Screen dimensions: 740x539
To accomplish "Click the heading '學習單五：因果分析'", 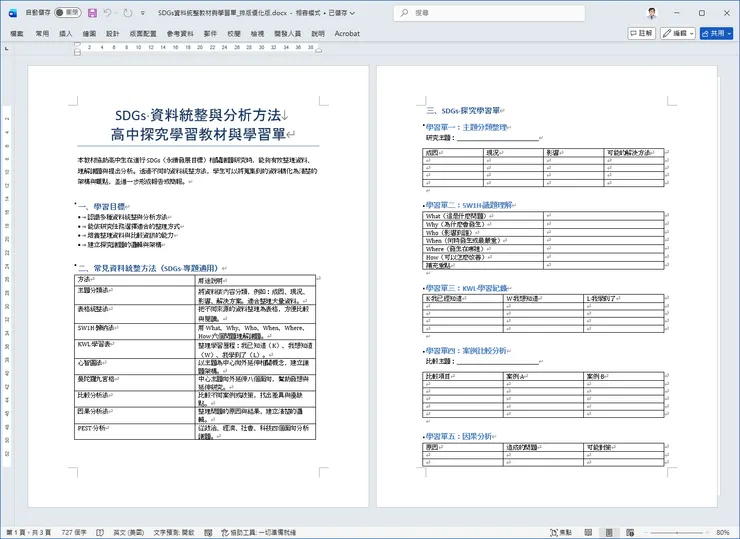I will tap(459, 436).
